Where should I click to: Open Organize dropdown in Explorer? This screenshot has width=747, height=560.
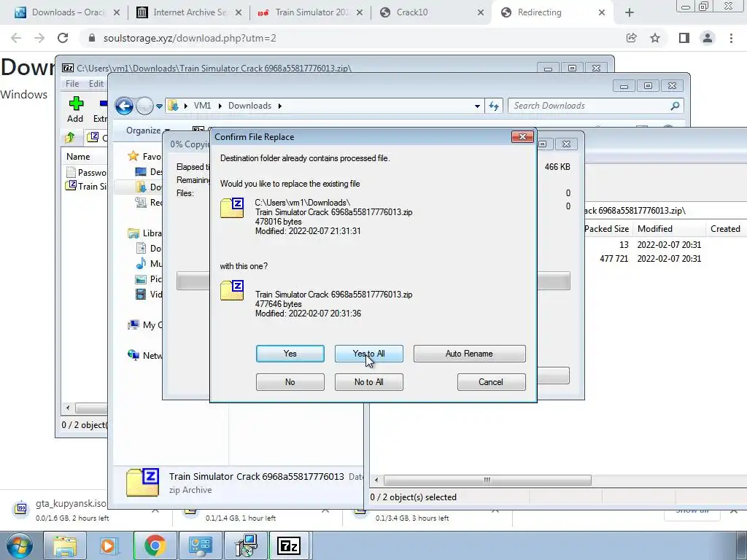coord(147,131)
